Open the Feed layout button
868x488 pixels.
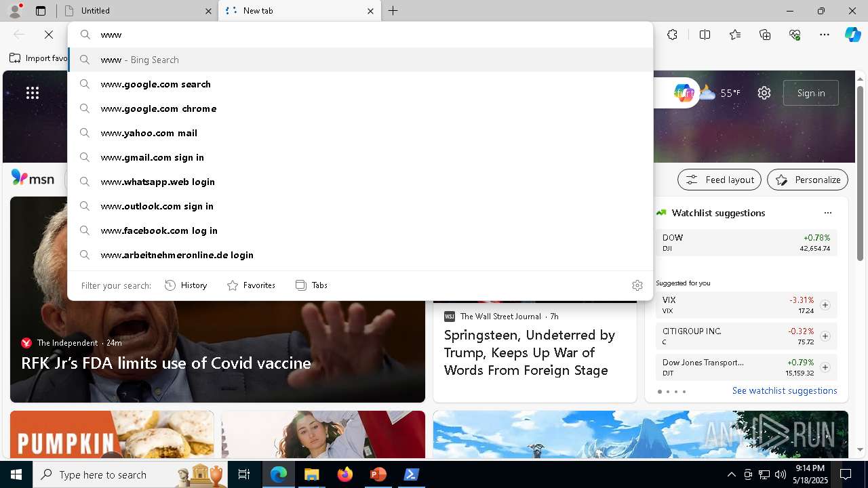pos(719,180)
